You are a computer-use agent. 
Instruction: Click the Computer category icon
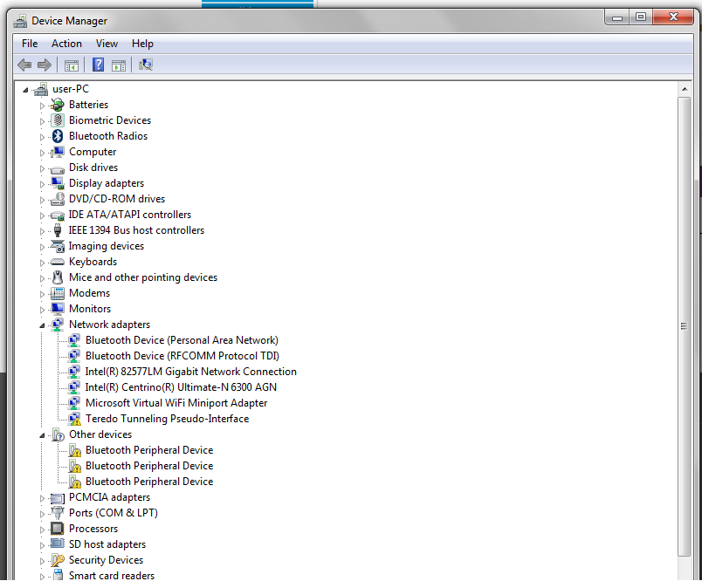tap(57, 152)
